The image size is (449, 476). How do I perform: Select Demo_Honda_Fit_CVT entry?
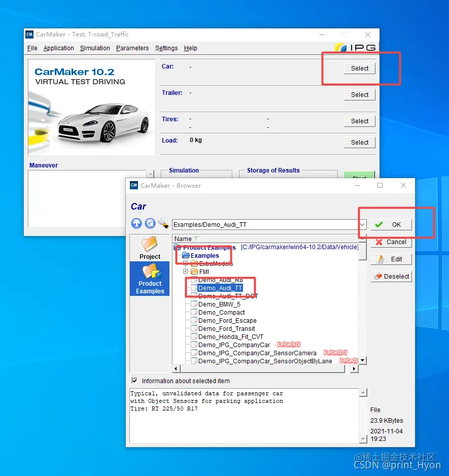click(x=231, y=337)
